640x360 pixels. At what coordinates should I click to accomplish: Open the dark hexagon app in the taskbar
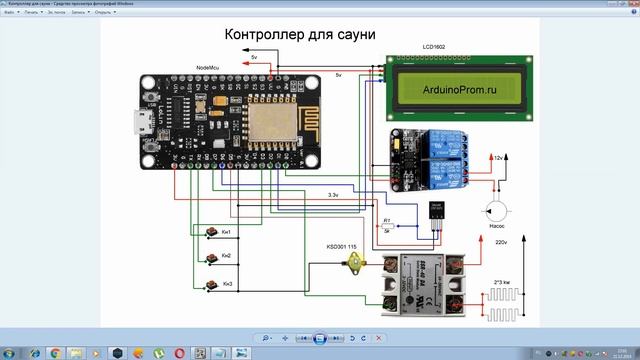pyautogui.click(x=117, y=353)
